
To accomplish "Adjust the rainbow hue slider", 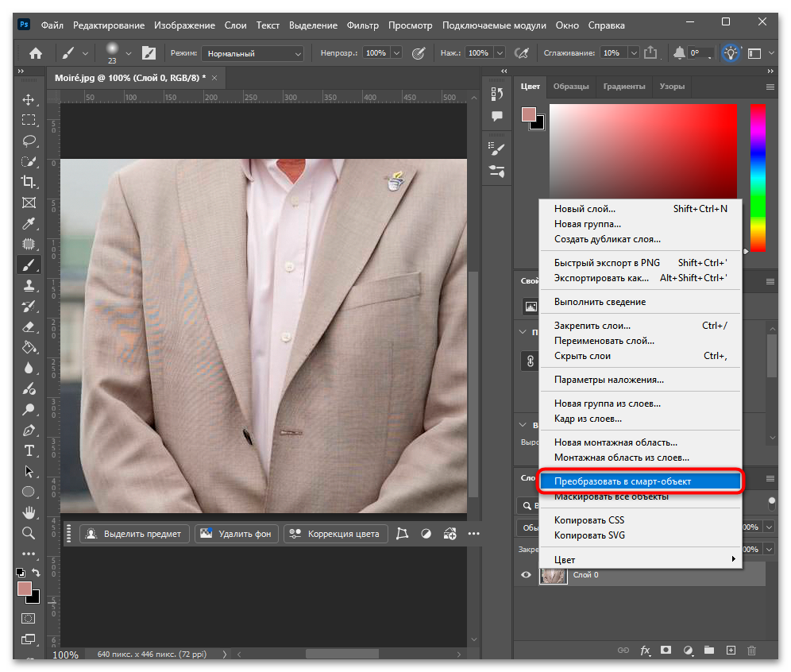I will coord(758,178).
